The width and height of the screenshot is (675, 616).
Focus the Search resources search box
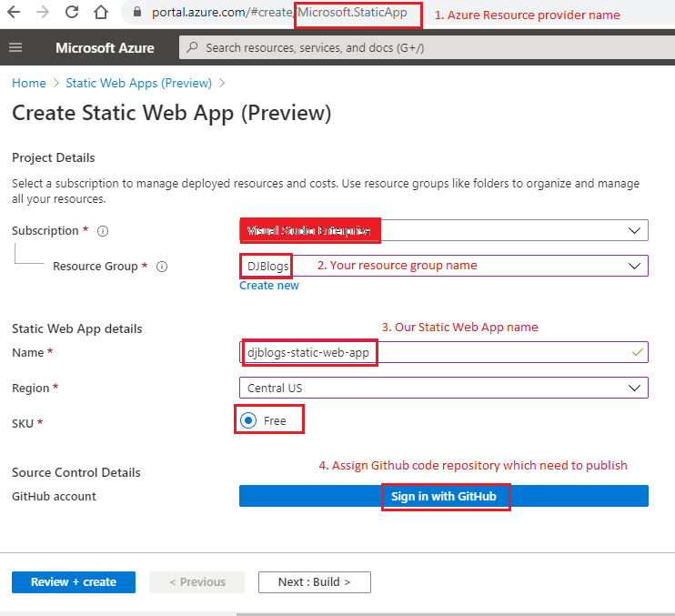click(x=427, y=47)
